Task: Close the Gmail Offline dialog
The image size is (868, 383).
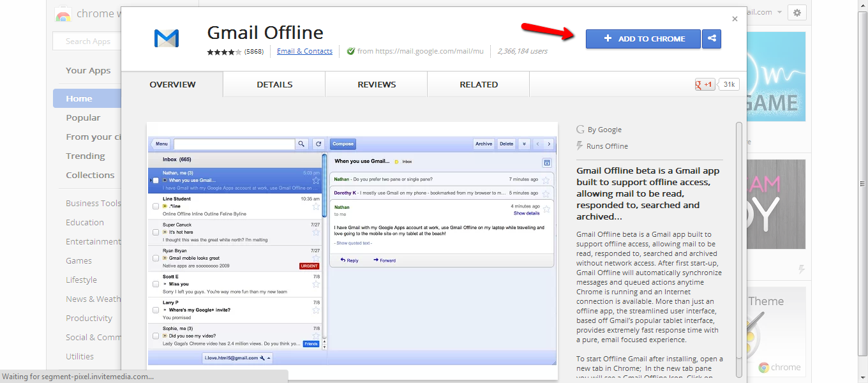Action: (x=735, y=19)
